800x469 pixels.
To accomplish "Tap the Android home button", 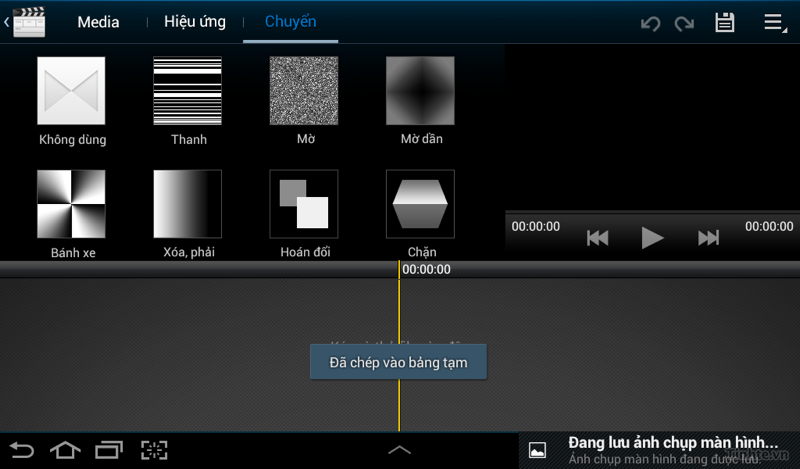I will tap(65, 450).
